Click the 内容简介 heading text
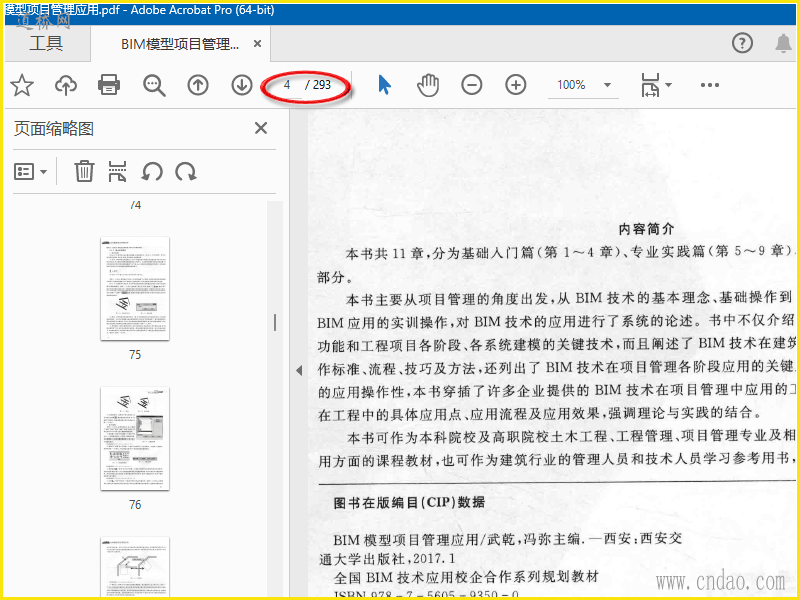800x600 pixels. (646, 229)
